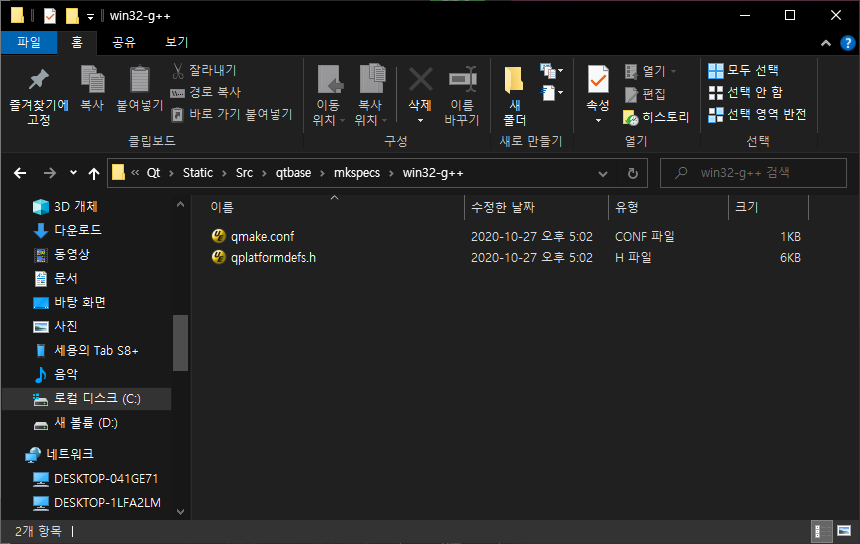The height and width of the screenshot is (544, 860).
Task: Open 동영상 (Videos) in the sidebar
Action: tap(61, 254)
